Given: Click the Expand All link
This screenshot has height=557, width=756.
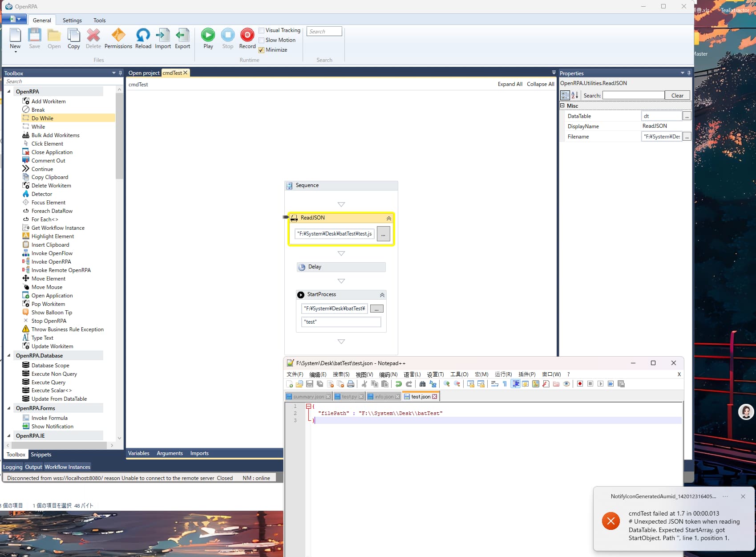Looking at the screenshot, I should [x=509, y=84].
